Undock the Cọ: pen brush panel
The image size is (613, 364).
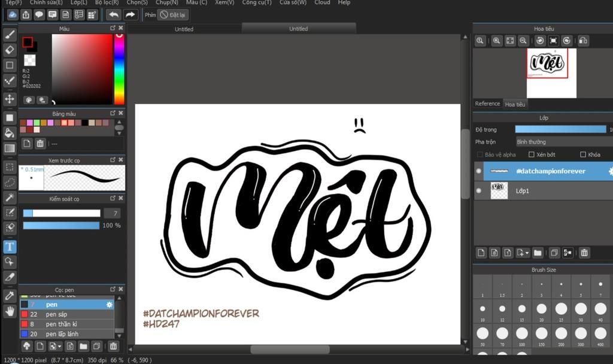[113, 289]
